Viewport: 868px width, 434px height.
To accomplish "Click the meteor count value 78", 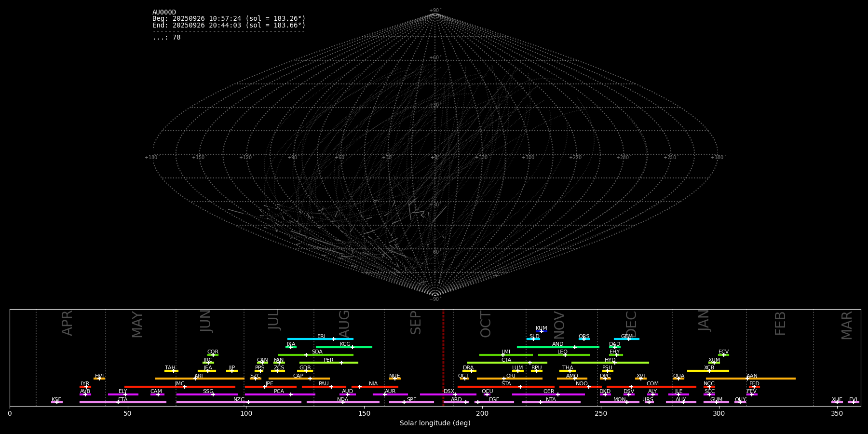I will [176, 38].
